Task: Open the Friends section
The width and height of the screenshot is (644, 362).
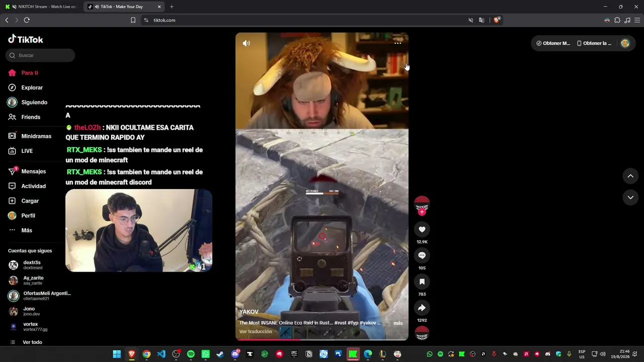Action: [24, 117]
